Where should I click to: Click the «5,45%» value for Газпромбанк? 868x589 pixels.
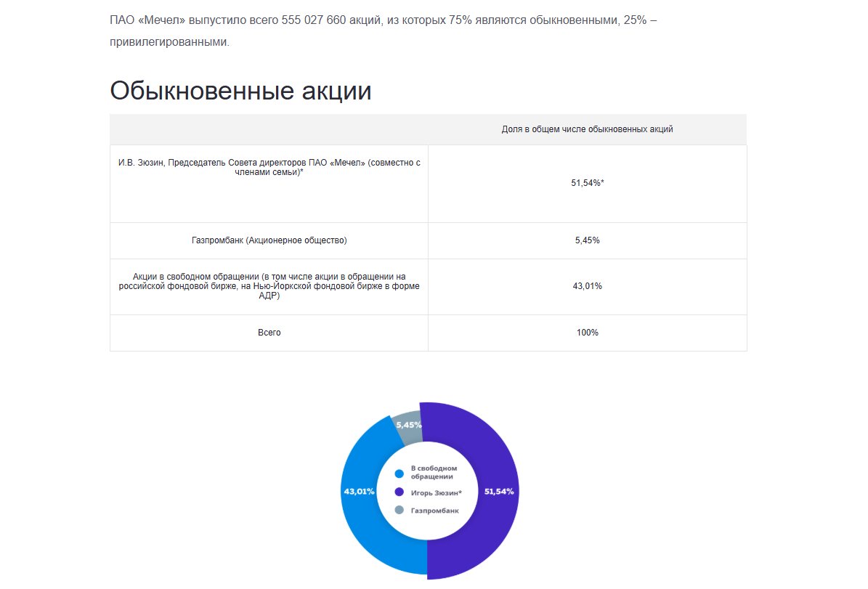click(x=587, y=240)
